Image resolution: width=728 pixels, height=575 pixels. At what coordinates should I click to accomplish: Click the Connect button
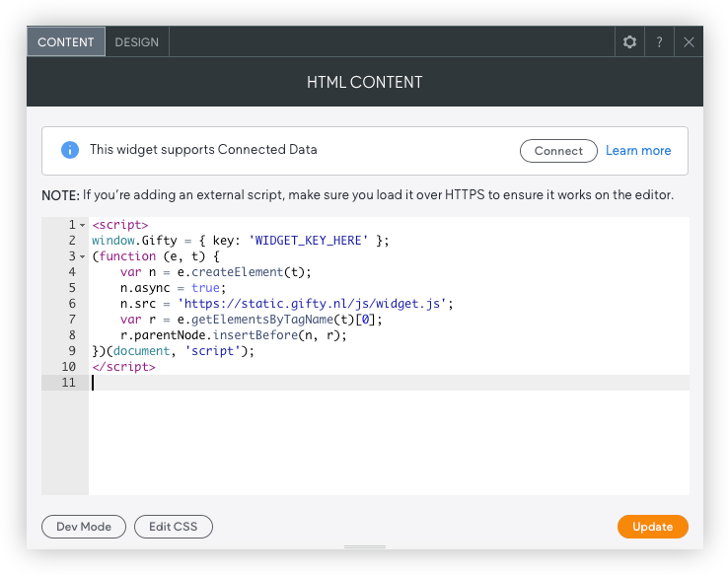pos(558,151)
